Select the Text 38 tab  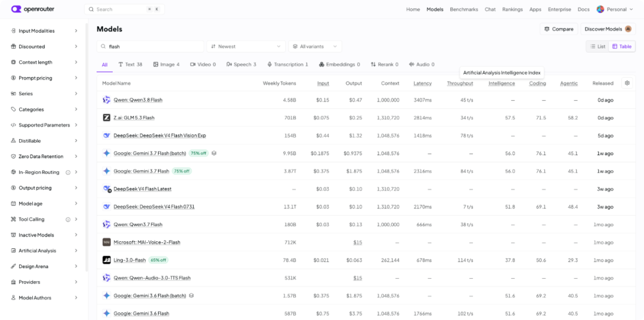coord(130,64)
